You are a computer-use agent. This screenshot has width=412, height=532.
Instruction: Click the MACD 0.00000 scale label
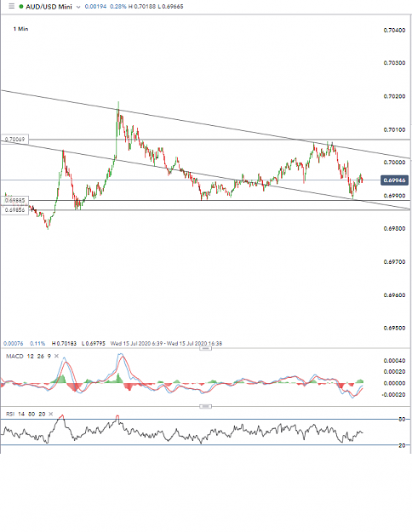pyautogui.click(x=394, y=383)
